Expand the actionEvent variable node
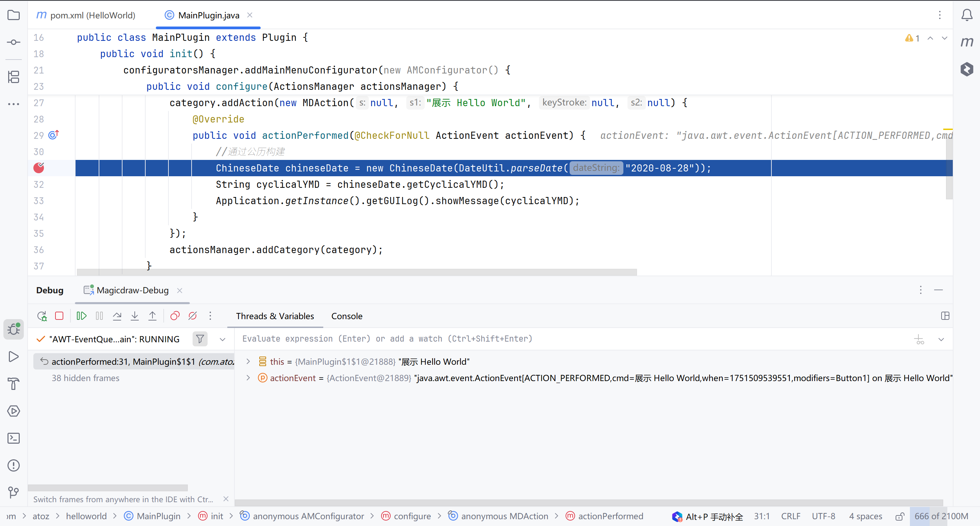Viewport: 980px width, 526px height. [x=248, y=378]
